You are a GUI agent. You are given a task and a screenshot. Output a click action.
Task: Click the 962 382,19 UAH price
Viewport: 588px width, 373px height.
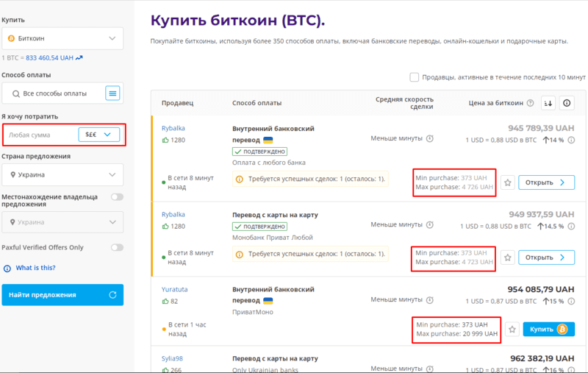click(542, 358)
